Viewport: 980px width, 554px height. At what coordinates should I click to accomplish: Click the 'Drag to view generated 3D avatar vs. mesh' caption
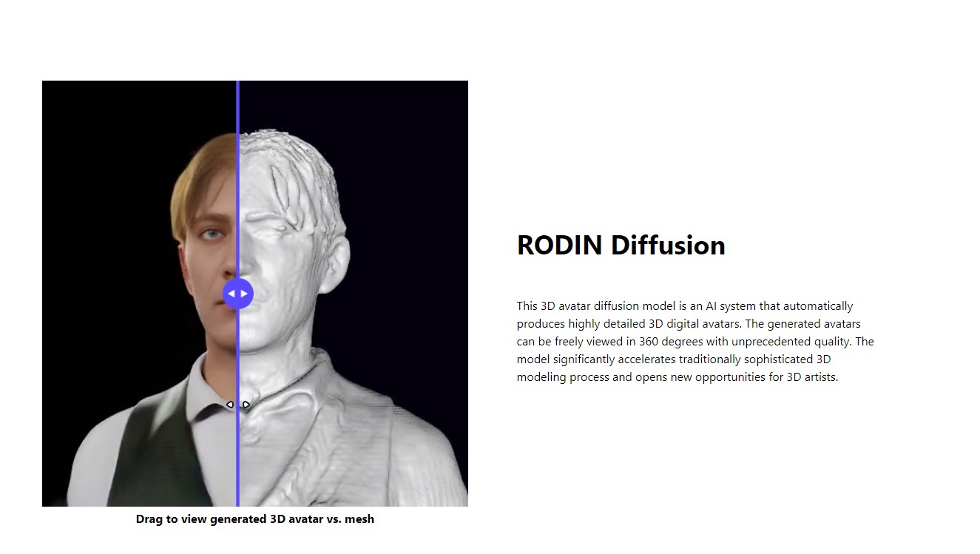click(x=255, y=519)
